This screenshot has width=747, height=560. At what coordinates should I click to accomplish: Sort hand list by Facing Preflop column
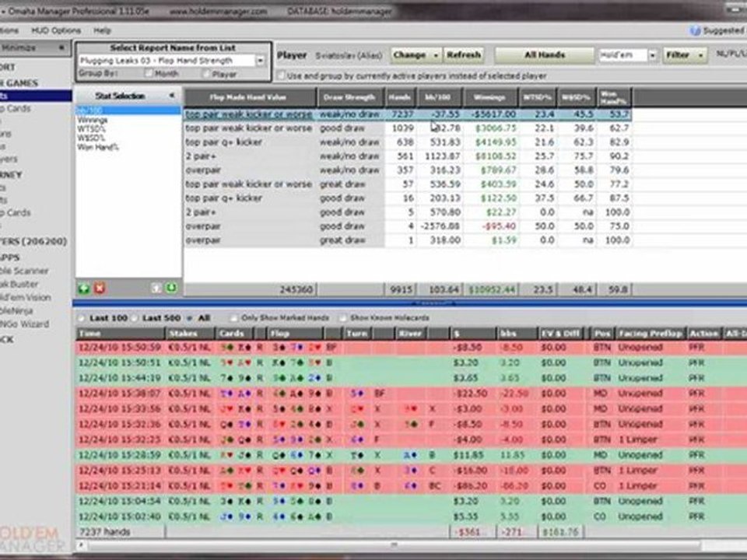point(651,334)
